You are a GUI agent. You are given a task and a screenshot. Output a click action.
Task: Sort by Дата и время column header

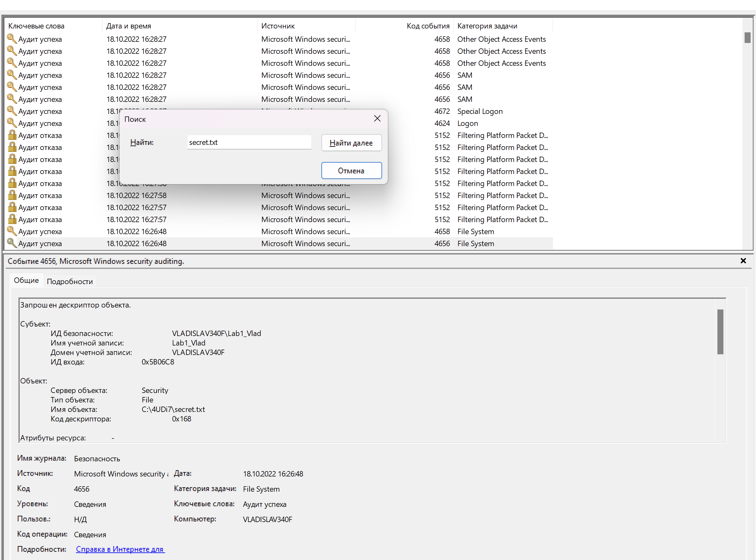(x=129, y=26)
